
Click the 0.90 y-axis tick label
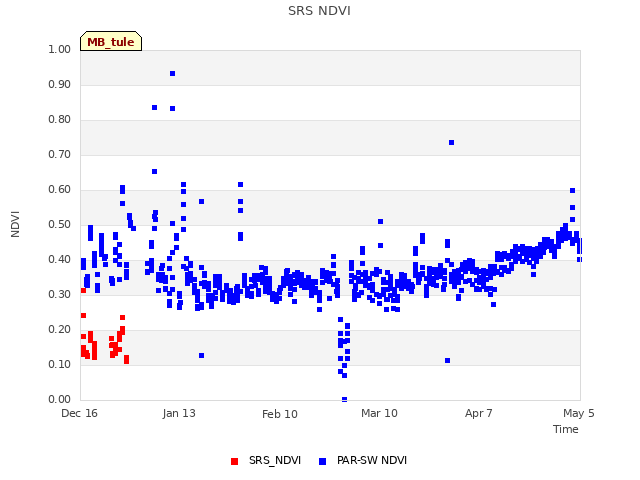coord(59,84)
